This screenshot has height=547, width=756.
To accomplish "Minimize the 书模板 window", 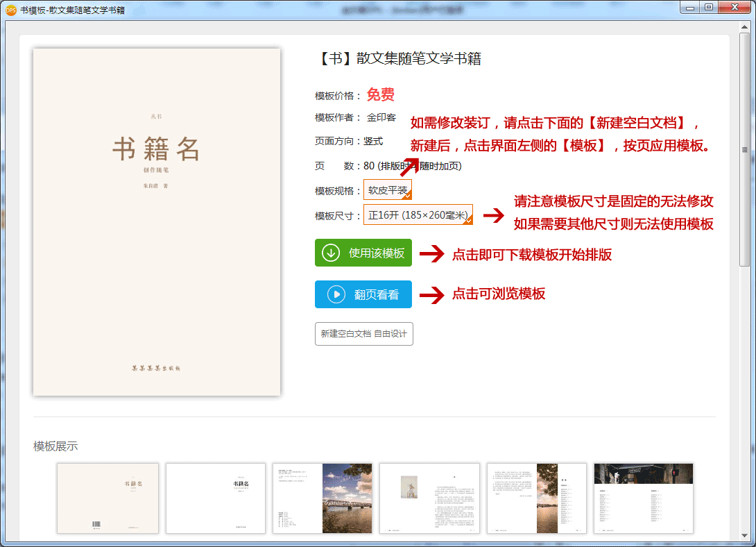I will (687, 8).
